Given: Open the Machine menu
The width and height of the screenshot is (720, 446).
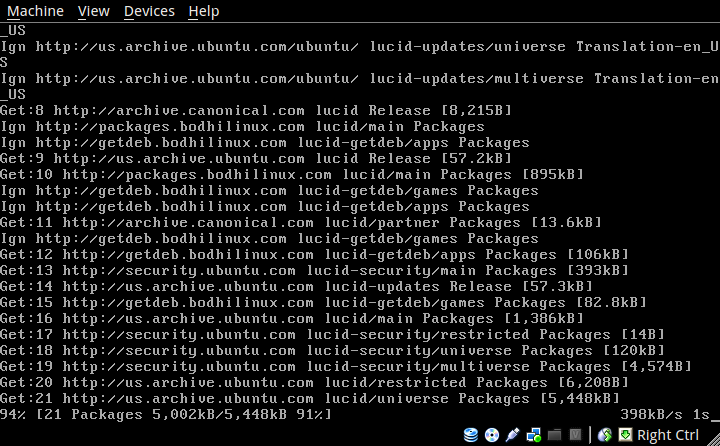Looking at the screenshot, I should [35, 11].
